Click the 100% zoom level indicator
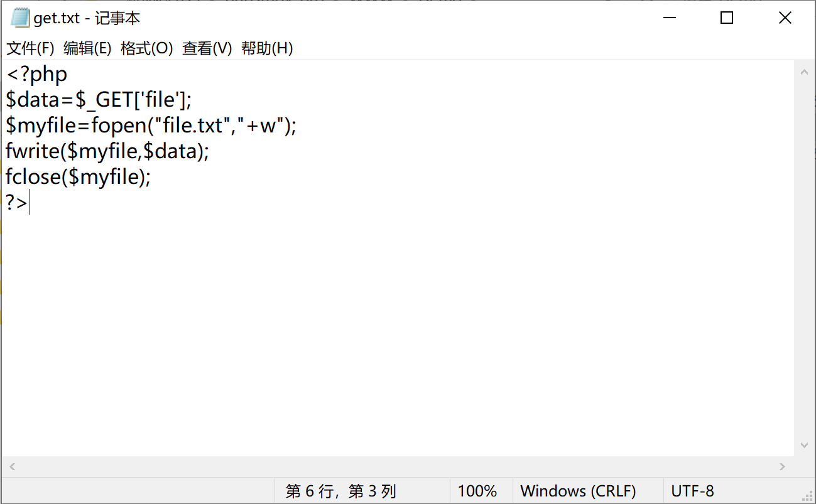Image resolution: width=816 pixels, height=504 pixels. [477, 491]
